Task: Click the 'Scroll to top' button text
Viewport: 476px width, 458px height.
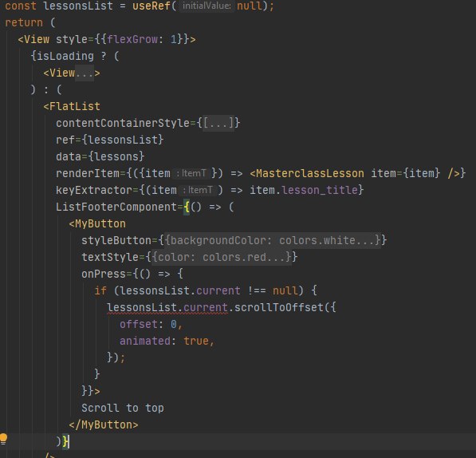Action: (x=123, y=408)
